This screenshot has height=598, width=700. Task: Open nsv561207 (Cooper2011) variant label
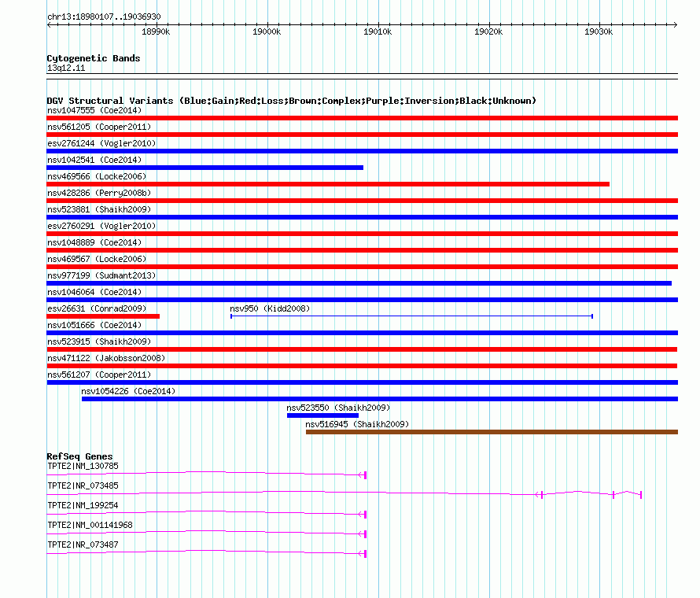click(x=99, y=375)
